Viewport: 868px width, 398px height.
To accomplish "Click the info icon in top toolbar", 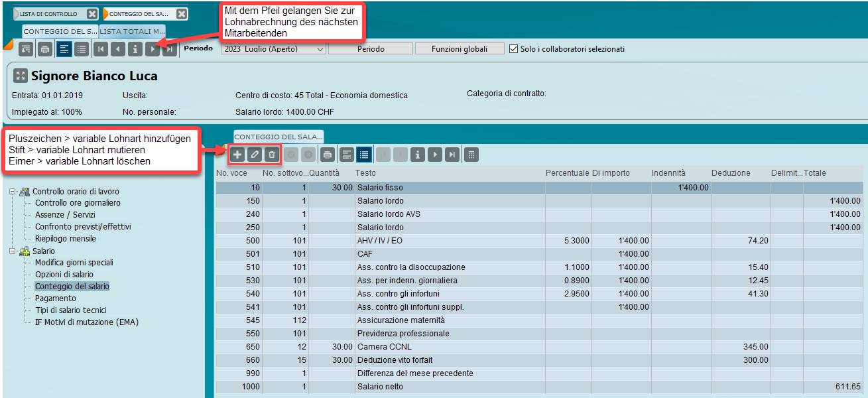I will click(x=135, y=48).
